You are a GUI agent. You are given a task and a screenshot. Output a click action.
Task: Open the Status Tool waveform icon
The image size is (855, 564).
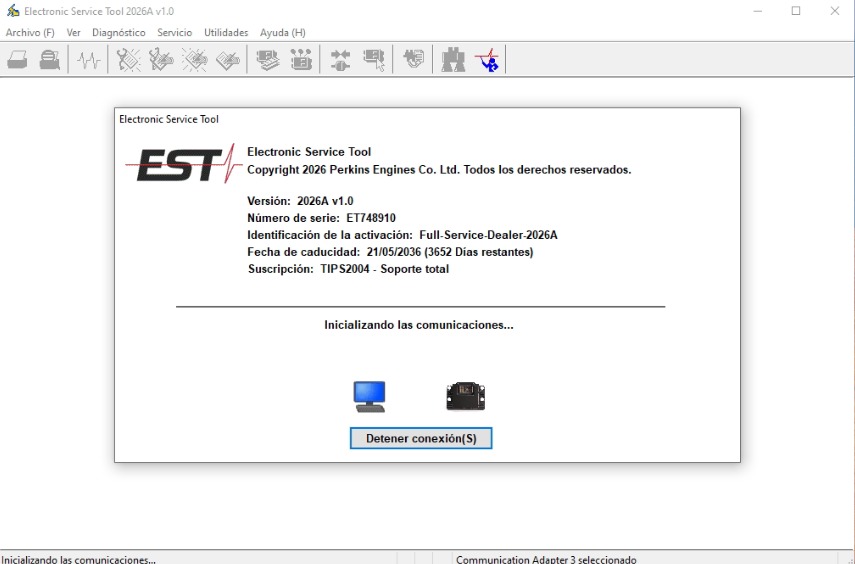(88, 59)
